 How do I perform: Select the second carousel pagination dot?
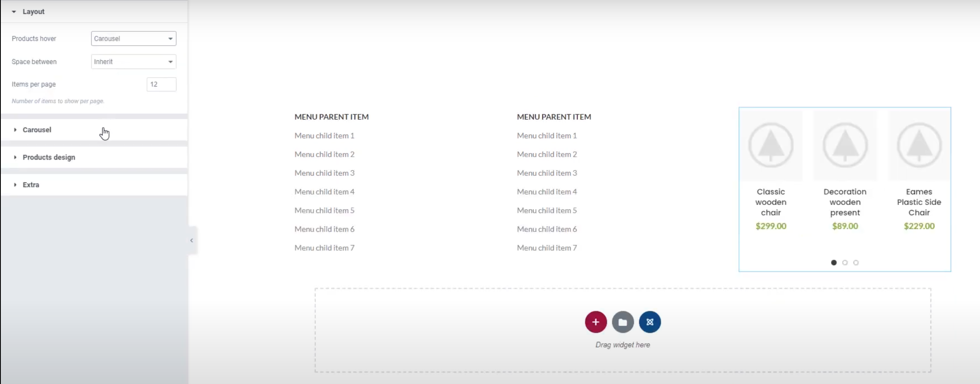(845, 263)
